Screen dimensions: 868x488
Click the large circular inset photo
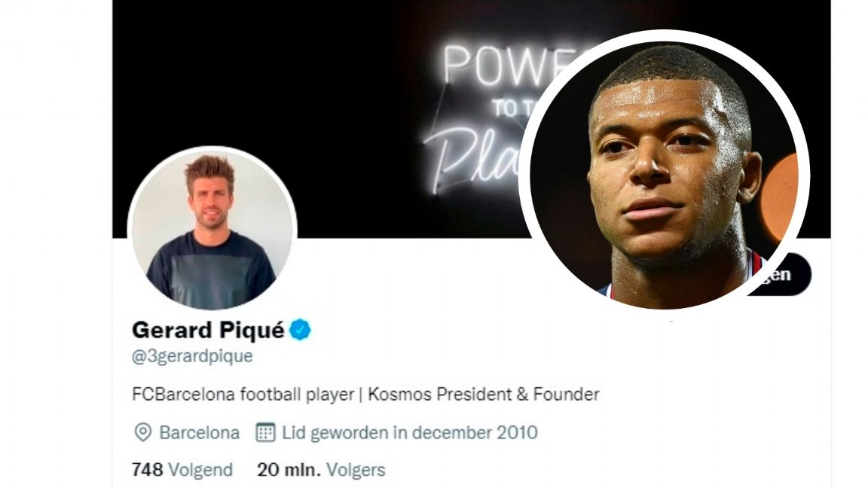coord(665,170)
